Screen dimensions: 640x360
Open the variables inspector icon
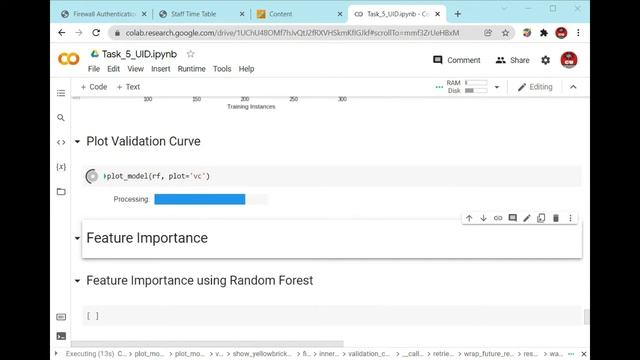[61, 167]
